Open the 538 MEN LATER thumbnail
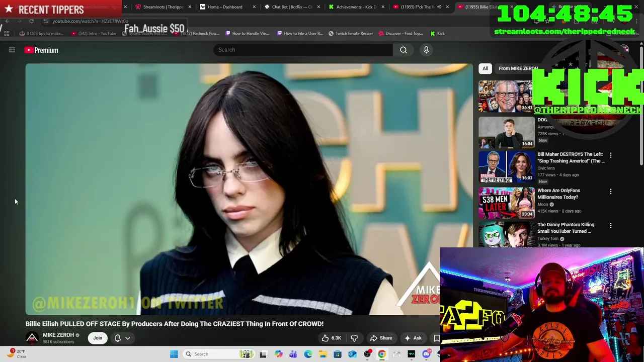The width and height of the screenshot is (644, 362). coord(506,203)
